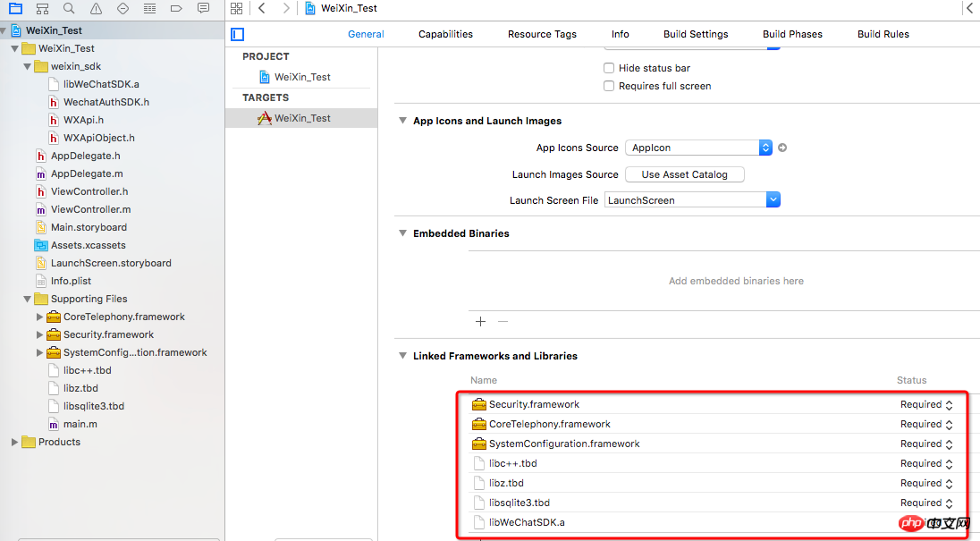The image size is (980, 541).
Task: Switch to the Build Settings tab
Action: tap(696, 34)
